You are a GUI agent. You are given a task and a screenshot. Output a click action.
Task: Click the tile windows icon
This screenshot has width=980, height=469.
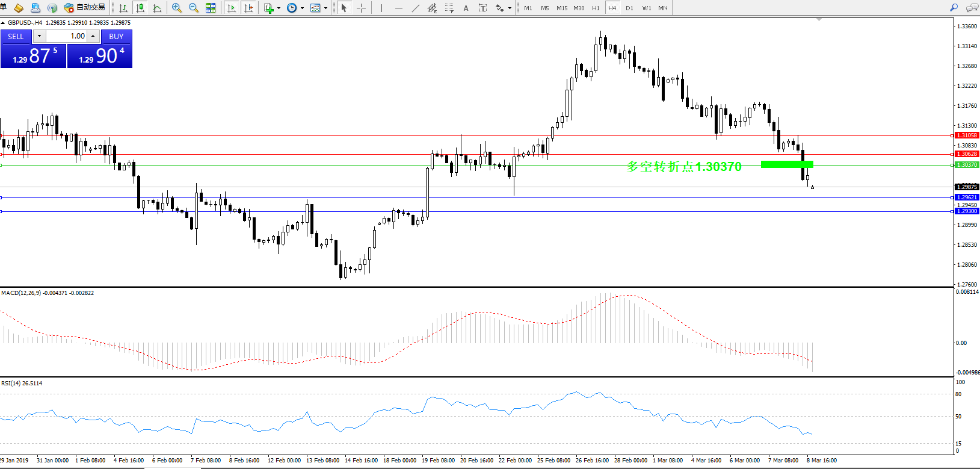coord(211,8)
